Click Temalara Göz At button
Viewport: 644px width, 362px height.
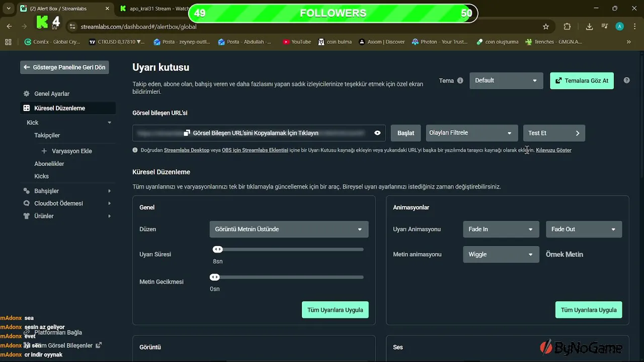tap(582, 80)
